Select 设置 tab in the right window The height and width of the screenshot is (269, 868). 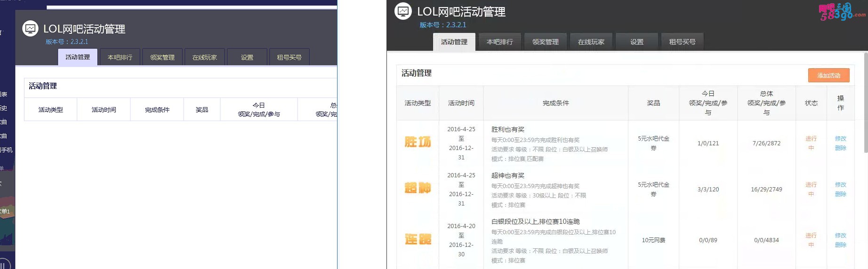click(637, 42)
